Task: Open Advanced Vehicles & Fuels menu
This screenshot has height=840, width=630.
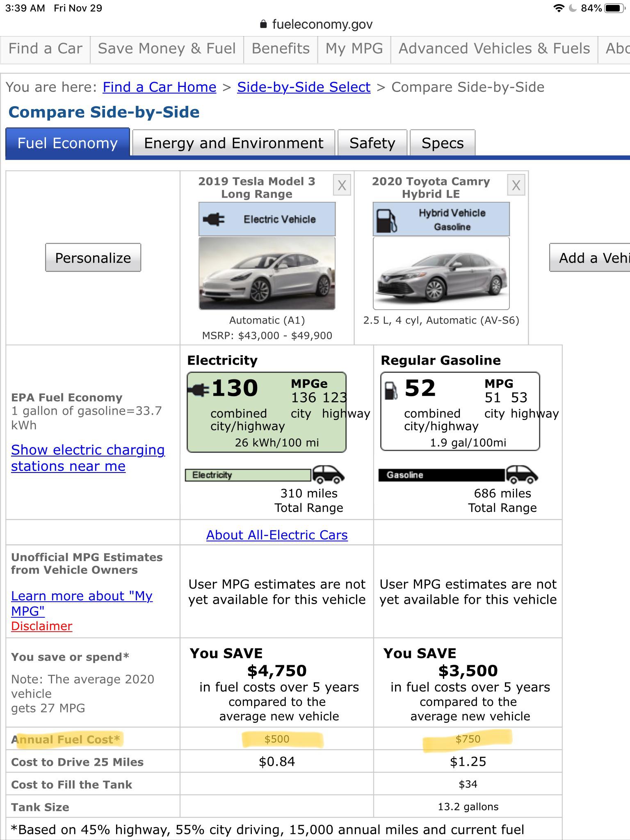Action: (x=494, y=49)
